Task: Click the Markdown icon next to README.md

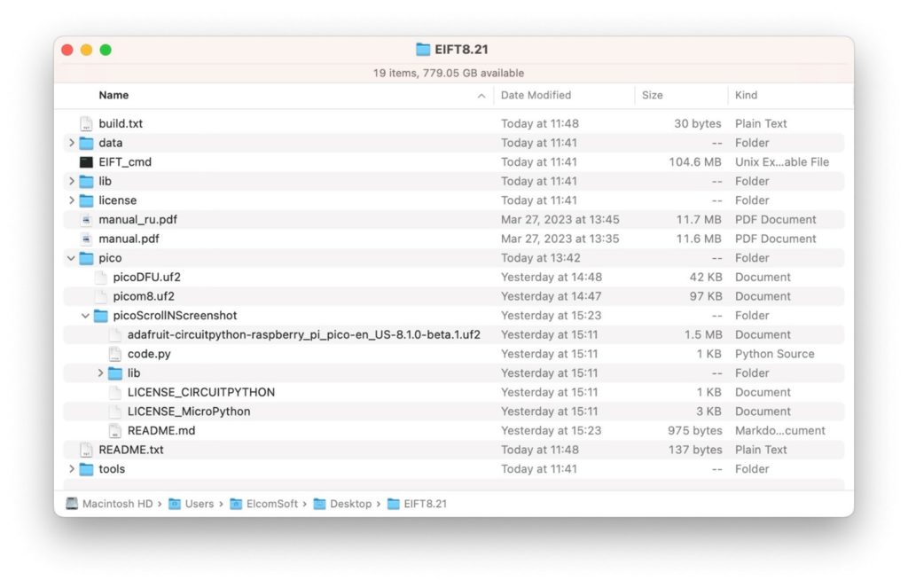Action: (115, 430)
